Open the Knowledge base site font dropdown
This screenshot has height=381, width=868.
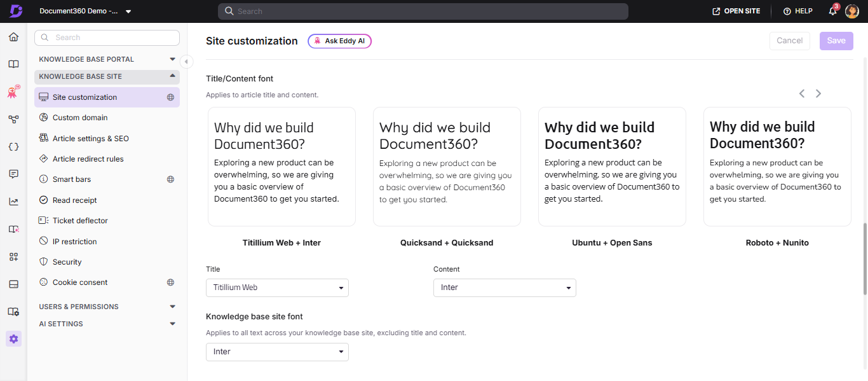click(x=277, y=352)
